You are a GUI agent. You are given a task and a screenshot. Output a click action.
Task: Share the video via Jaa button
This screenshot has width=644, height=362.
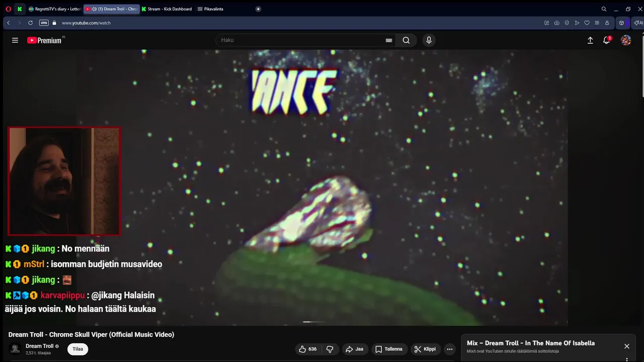click(x=354, y=349)
